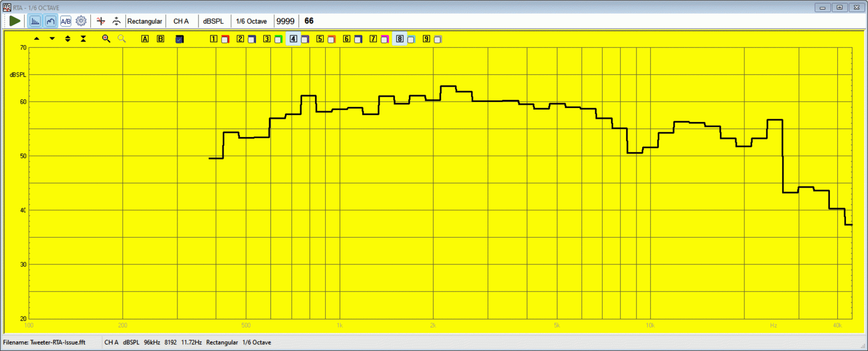868x351 pixels.
Task: Toggle the green overlay 3 checkbox
Action: (278, 39)
